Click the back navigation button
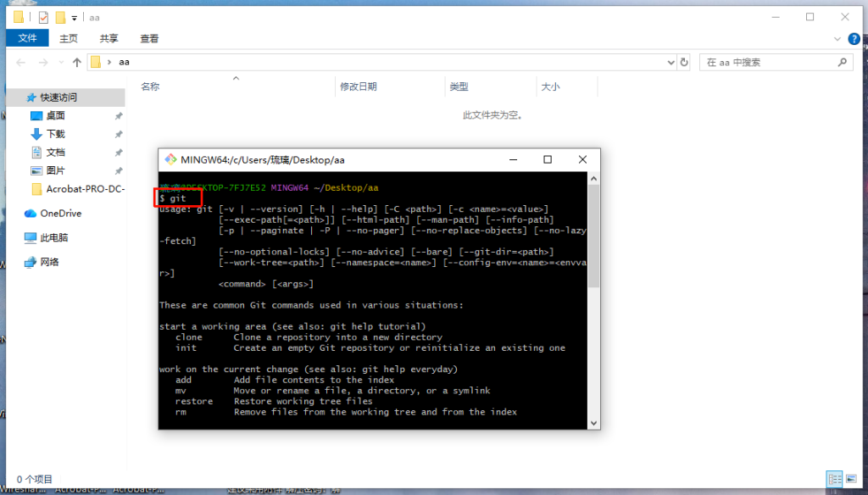The image size is (868, 495). pos(19,61)
